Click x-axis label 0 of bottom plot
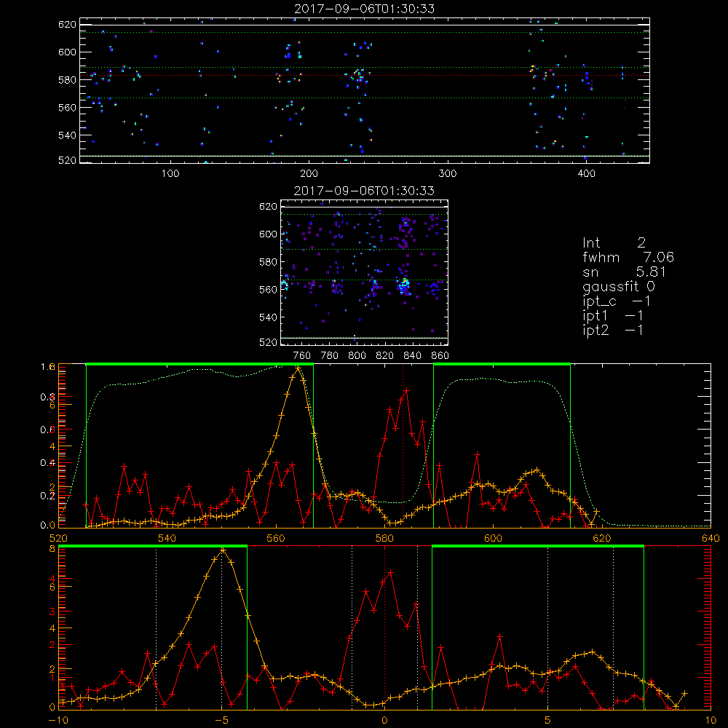Image resolution: width=728 pixels, height=728 pixels. (x=384, y=720)
